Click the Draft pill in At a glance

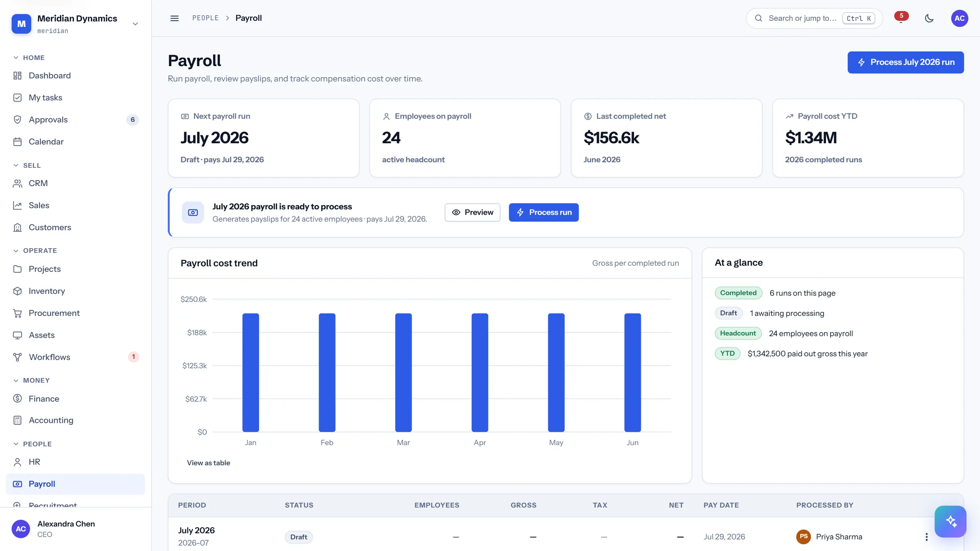[728, 313]
